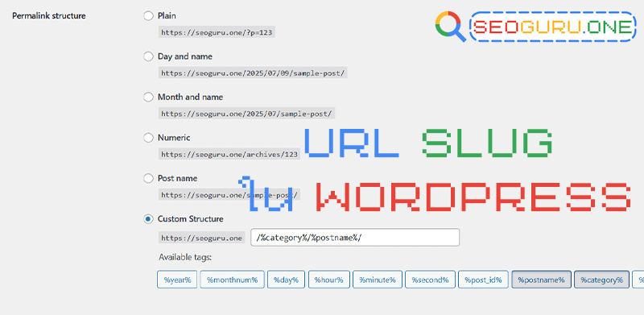Choose the Custom Structure radio button
Screen dimensions: 644x315
(148, 219)
